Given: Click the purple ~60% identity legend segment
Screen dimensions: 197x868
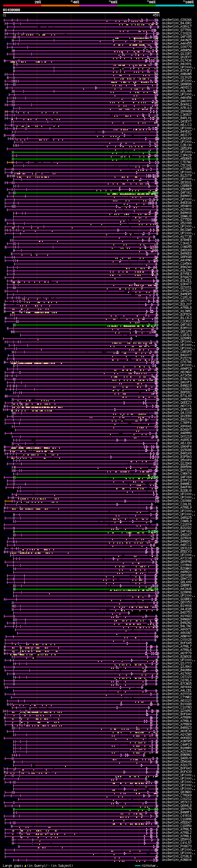Looking at the screenshot, I should click(99, 6).
